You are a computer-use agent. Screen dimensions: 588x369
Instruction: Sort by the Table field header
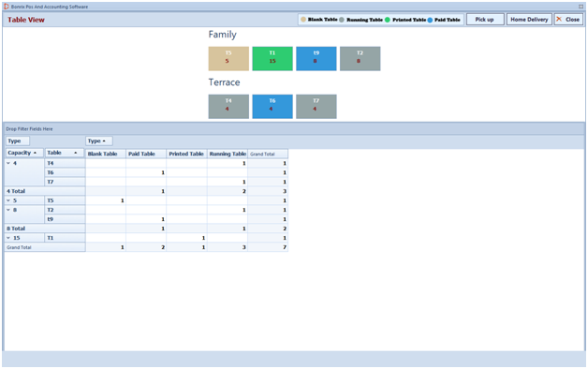(65, 153)
